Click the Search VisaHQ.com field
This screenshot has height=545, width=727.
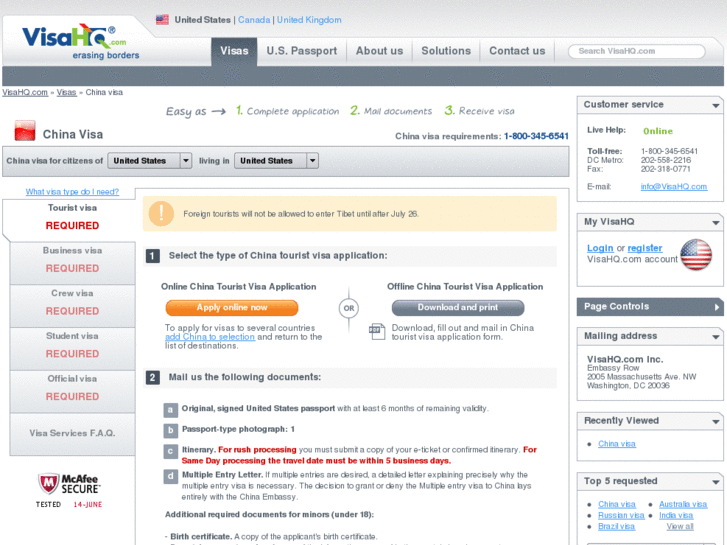point(637,51)
